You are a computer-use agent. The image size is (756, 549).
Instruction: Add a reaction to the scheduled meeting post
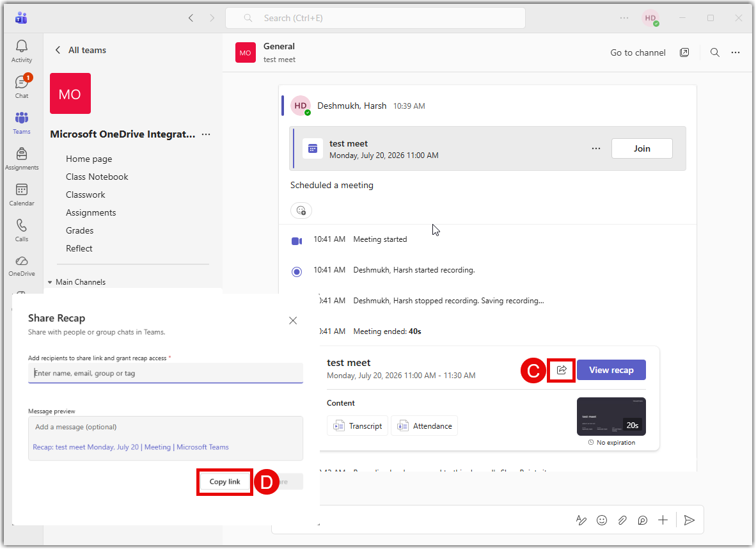pos(301,211)
